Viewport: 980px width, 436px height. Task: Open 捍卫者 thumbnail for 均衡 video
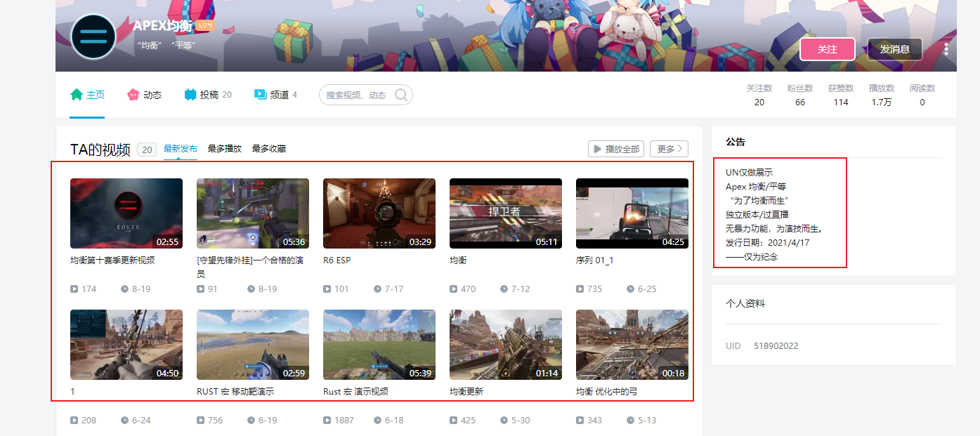pos(506,213)
